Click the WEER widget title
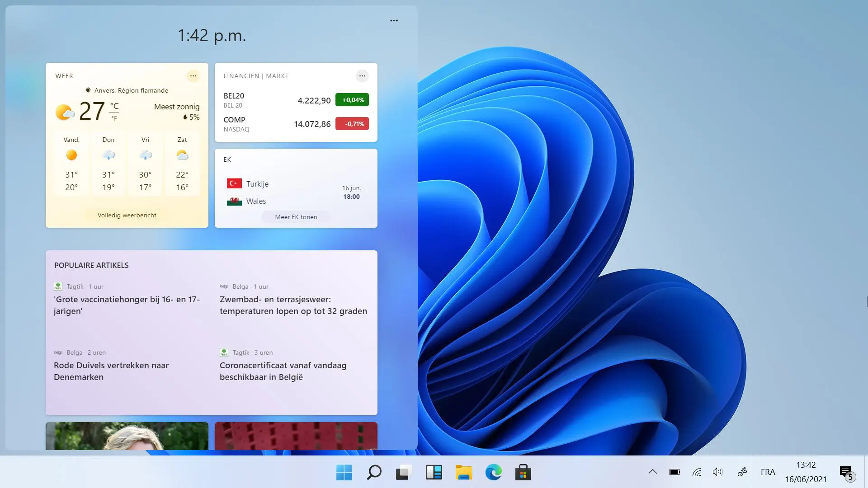This screenshot has height=488, width=868. [64, 76]
